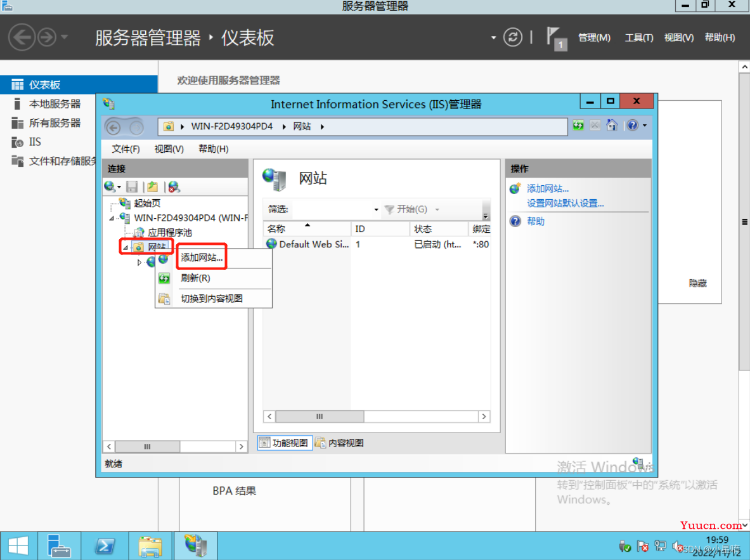This screenshot has width=750, height=560.
Task: Click the delete connection icon in 连接 toolbar
Action: point(174,186)
